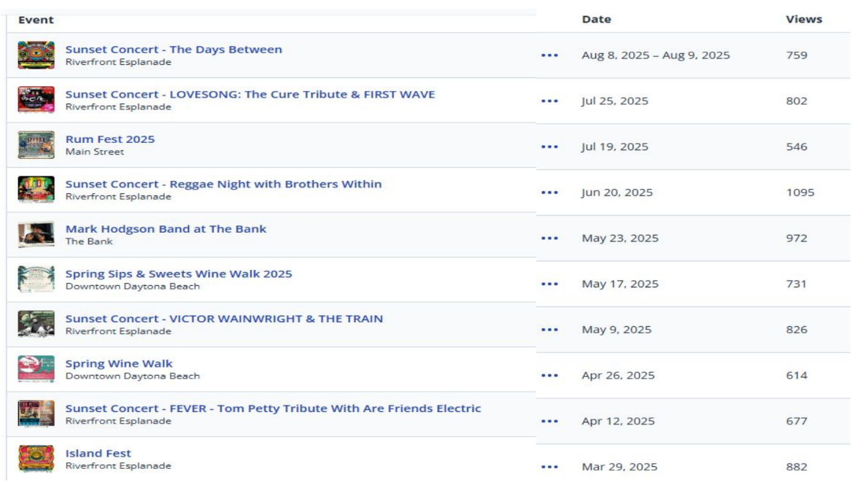Click the Views column header

click(804, 20)
